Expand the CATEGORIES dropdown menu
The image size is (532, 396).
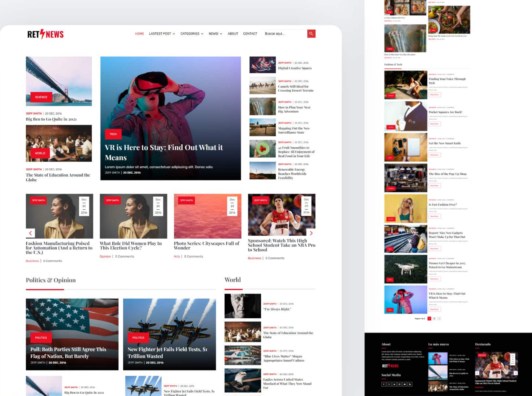pos(192,34)
